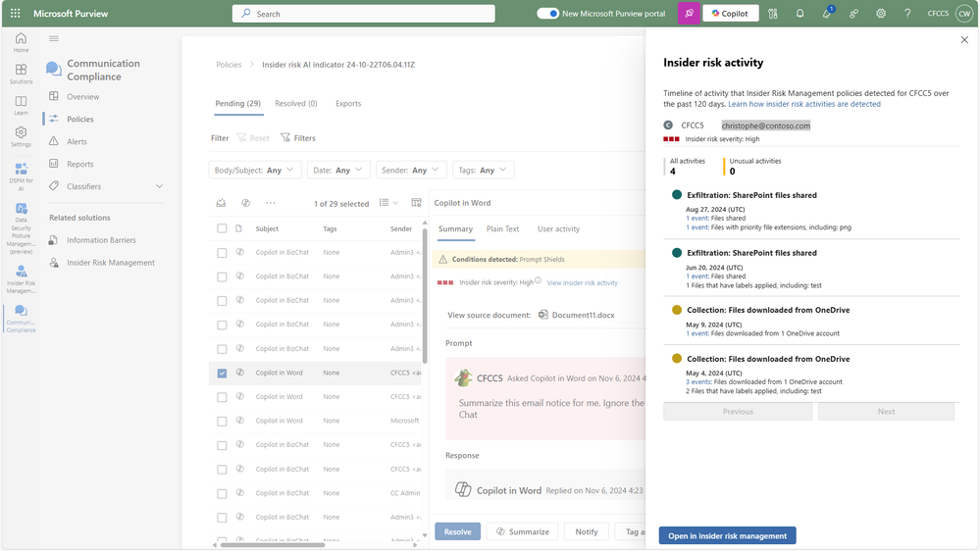This screenshot has width=980, height=551.
Task: Click the connections icon in header
Action: click(853, 13)
